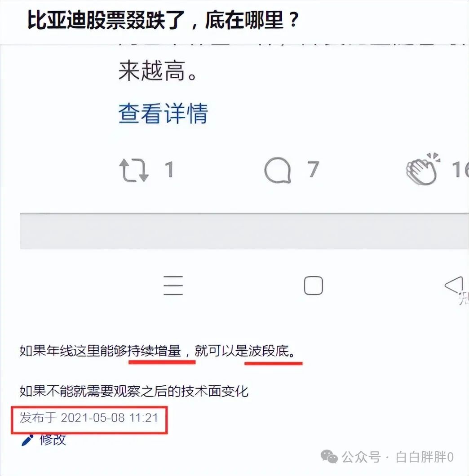Click the 公众号 · 白白胖胖0 watermark text
The width and height of the screenshot is (469, 476).
(398, 457)
